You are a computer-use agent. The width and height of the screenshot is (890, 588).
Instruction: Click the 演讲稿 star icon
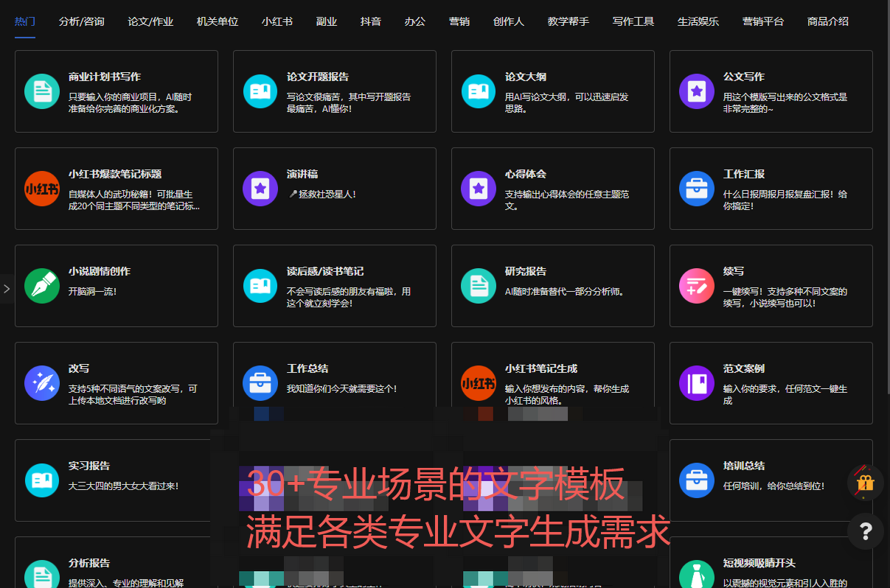pos(260,189)
